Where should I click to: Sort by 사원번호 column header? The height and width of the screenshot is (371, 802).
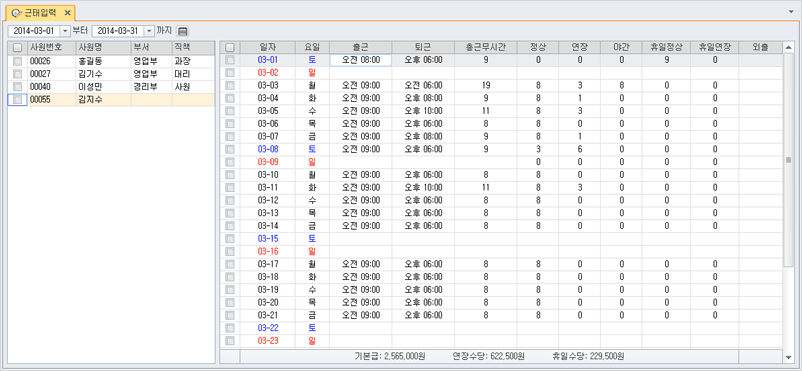(51, 48)
